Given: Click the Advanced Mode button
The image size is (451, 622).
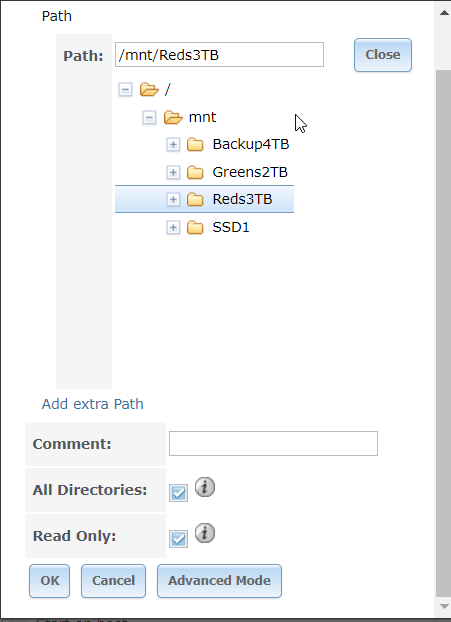Looking at the screenshot, I should (x=219, y=581).
